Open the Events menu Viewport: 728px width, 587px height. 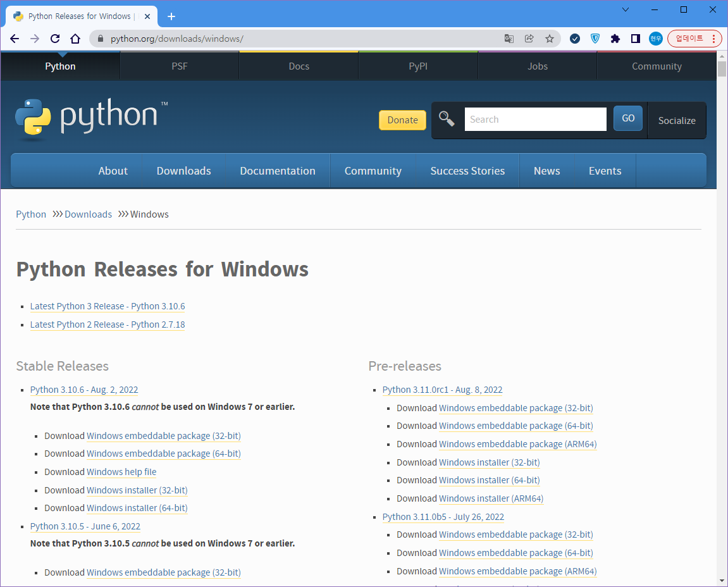605,171
